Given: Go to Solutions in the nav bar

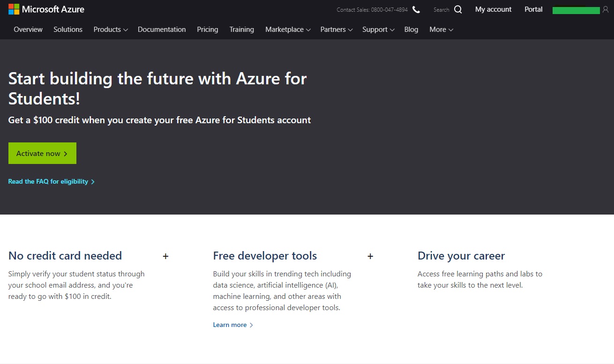Looking at the screenshot, I should point(68,30).
